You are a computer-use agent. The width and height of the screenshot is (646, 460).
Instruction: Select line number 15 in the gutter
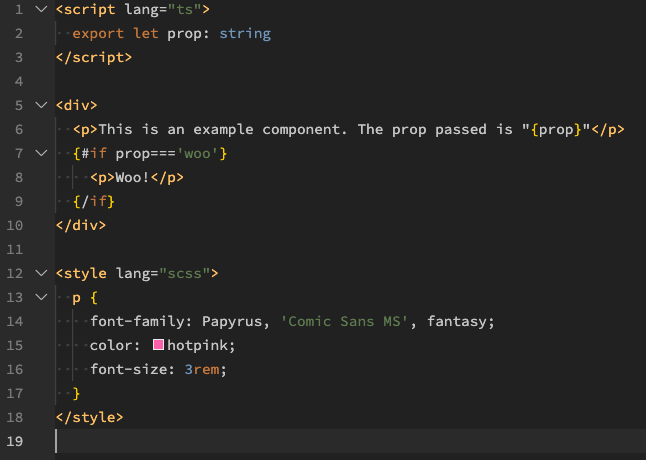pos(15,345)
